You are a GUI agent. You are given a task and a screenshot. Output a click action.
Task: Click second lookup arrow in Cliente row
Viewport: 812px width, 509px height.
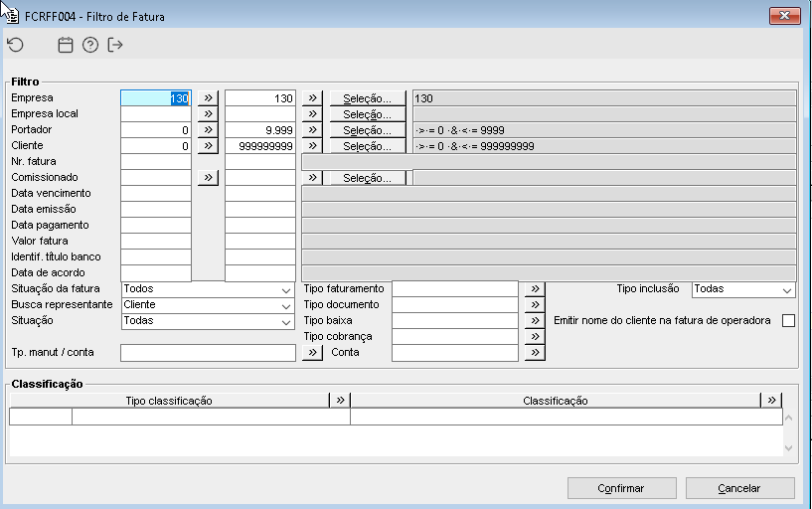pyautogui.click(x=312, y=146)
